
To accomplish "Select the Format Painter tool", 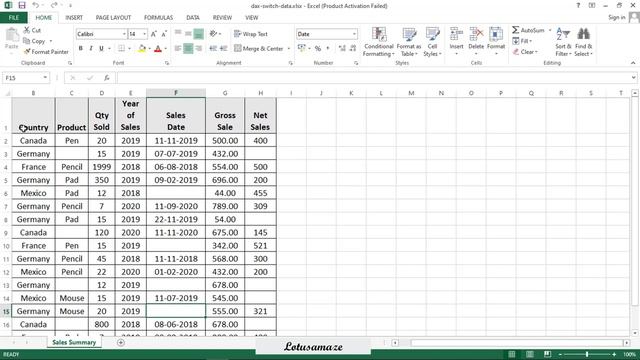I will click(46, 52).
